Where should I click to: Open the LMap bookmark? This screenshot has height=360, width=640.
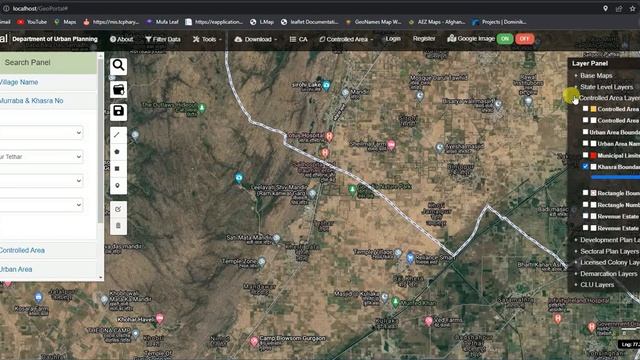[262, 22]
